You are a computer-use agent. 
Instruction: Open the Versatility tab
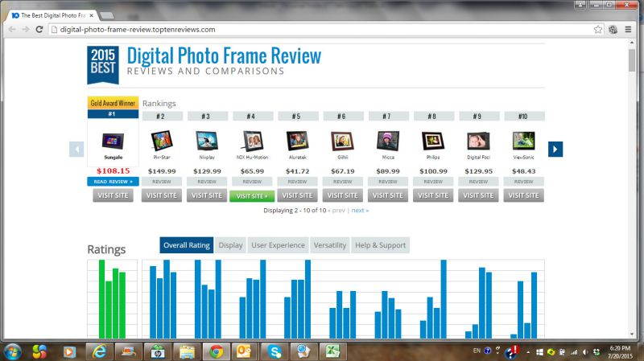(x=330, y=245)
